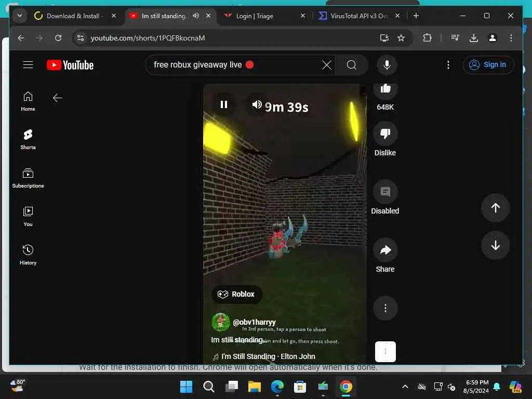
Task: Expand the tab search dropdown
Action: [20, 16]
